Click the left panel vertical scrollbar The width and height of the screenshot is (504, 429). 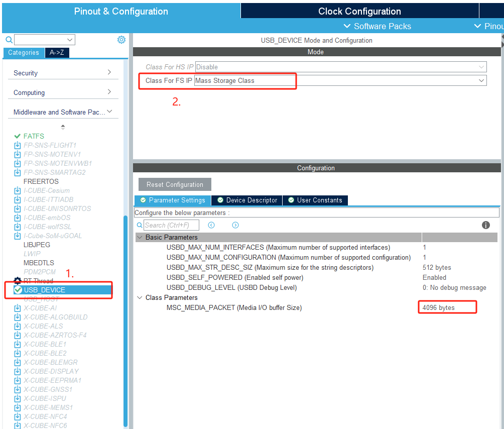(x=125, y=321)
